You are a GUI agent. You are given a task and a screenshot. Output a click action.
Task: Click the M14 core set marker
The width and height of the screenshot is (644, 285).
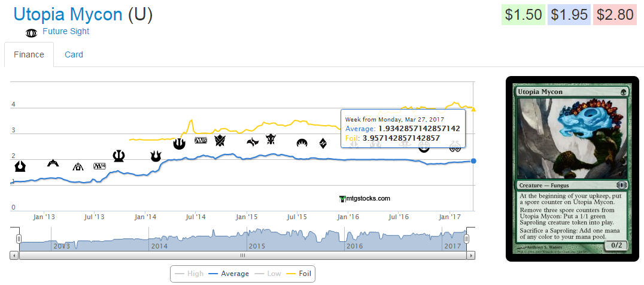coord(100,166)
